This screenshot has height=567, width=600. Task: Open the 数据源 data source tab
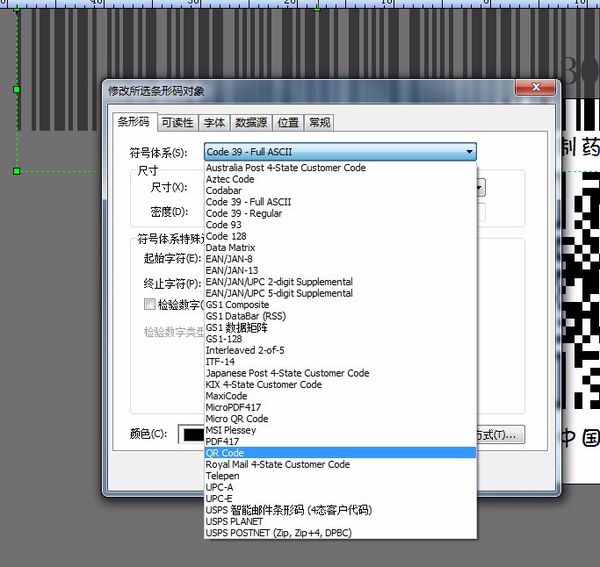coord(251,123)
